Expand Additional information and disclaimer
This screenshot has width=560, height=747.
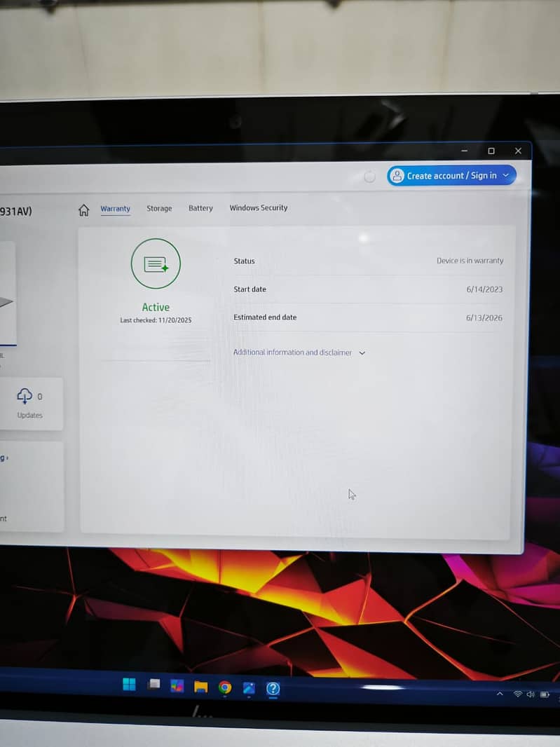click(299, 352)
